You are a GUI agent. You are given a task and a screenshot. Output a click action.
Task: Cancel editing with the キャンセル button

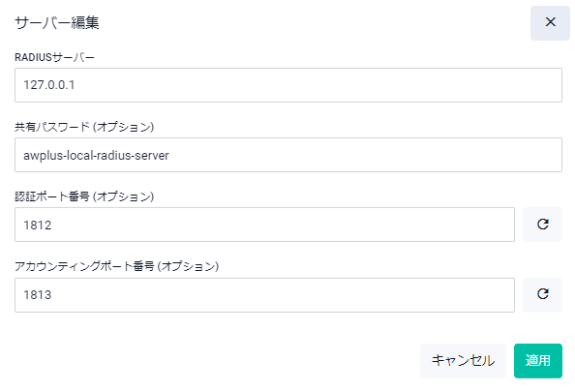tap(463, 360)
